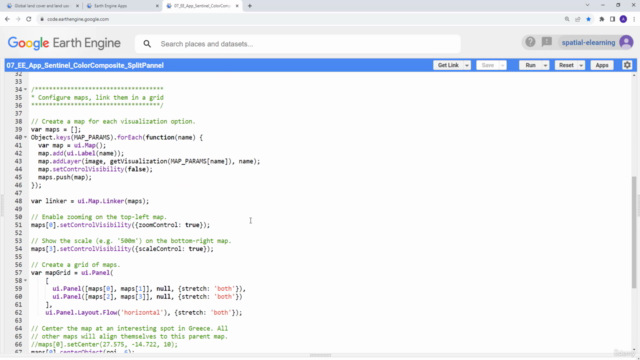Click line number 50 in the gutter
Screen dimensions: 640x360
[x=18, y=217]
